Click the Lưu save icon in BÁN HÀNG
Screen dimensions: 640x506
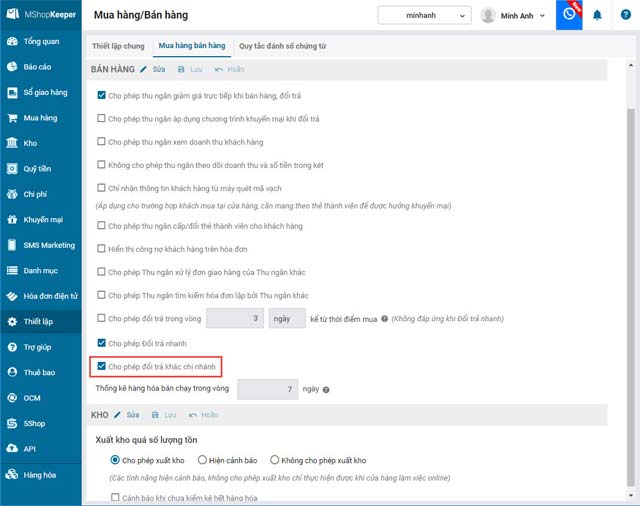click(x=181, y=69)
